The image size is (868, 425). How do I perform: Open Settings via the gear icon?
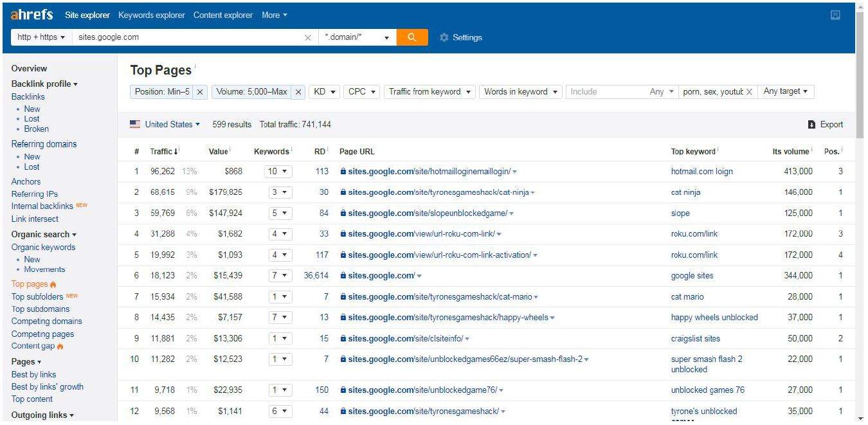(x=444, y=38)
